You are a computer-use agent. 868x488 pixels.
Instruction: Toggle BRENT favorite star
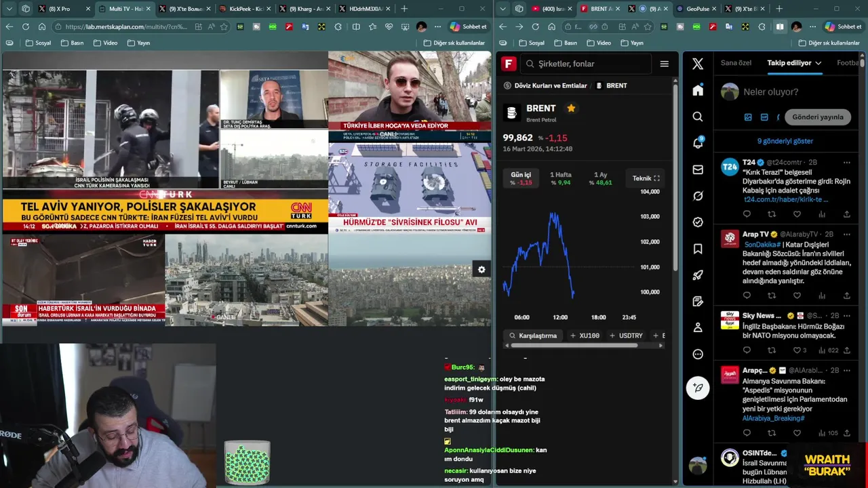pyautogui.click(x=571, y=108)
